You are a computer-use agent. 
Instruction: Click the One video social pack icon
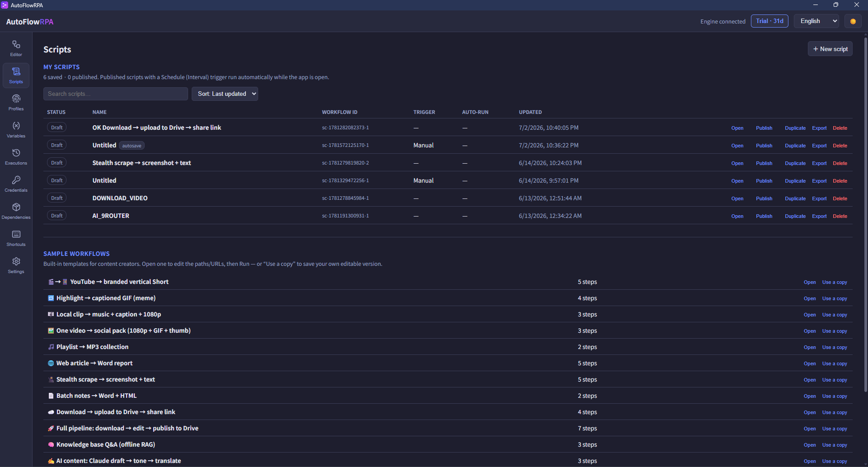click(51, 330)
